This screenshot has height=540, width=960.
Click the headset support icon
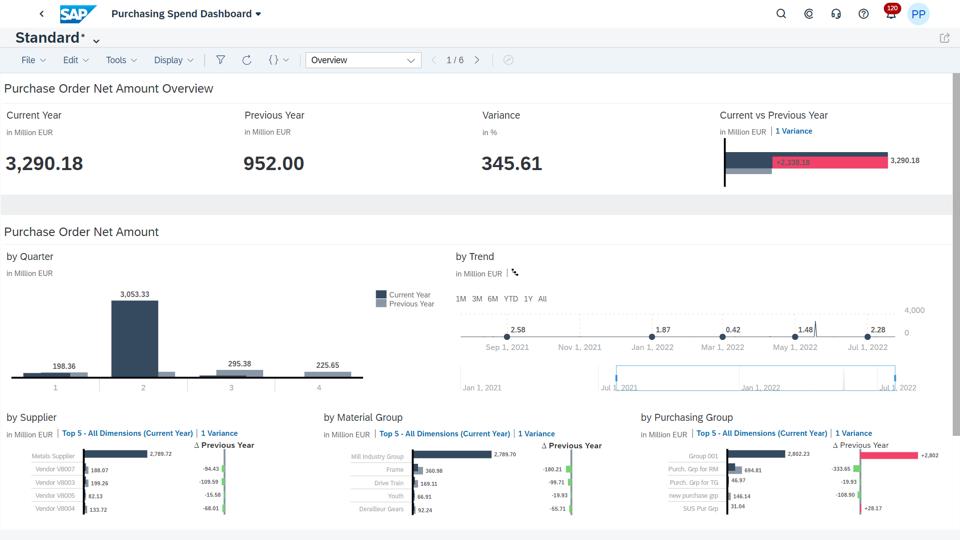pos(836,13)
